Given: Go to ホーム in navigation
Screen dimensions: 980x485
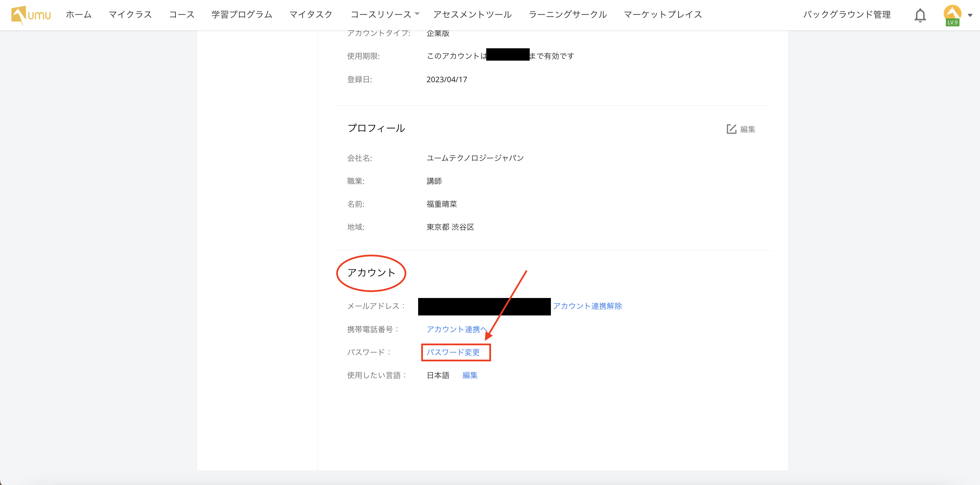Looking at the screenshot, I should [78, 14].
